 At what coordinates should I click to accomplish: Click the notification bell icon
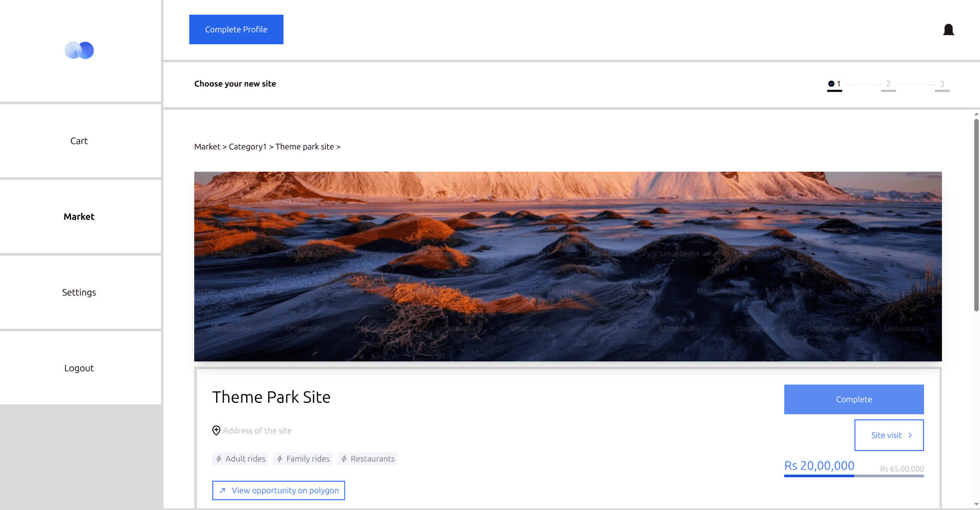[948, 29]
